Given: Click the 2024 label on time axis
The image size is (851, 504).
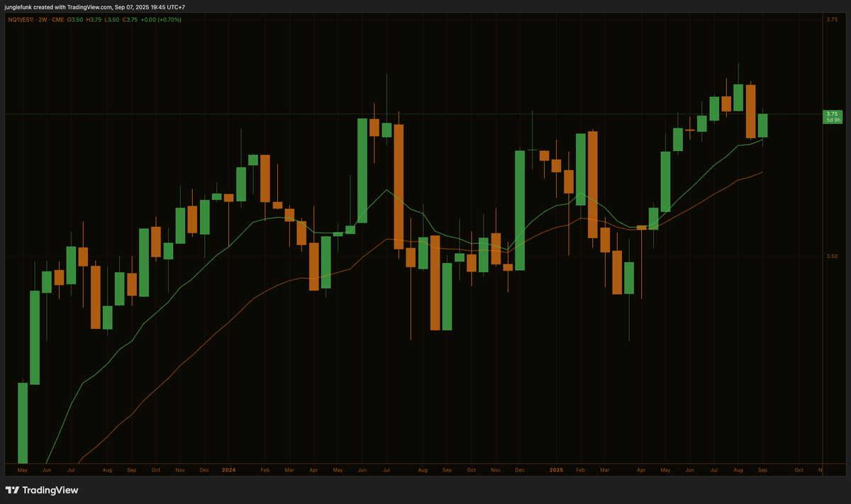Looking at the screenshot, I should coord(228,470).
